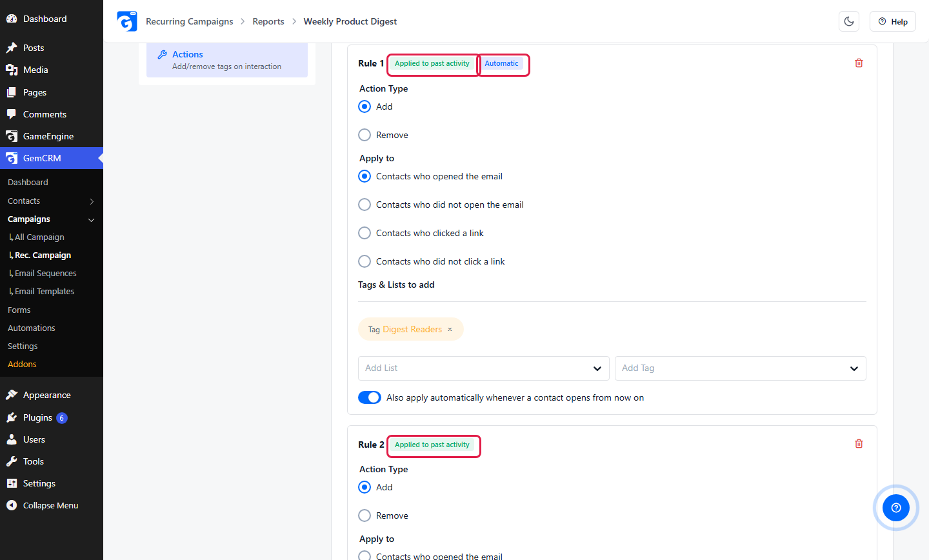
Task: Delete Rule 2 with its trash icon
Action: (859, 444)
